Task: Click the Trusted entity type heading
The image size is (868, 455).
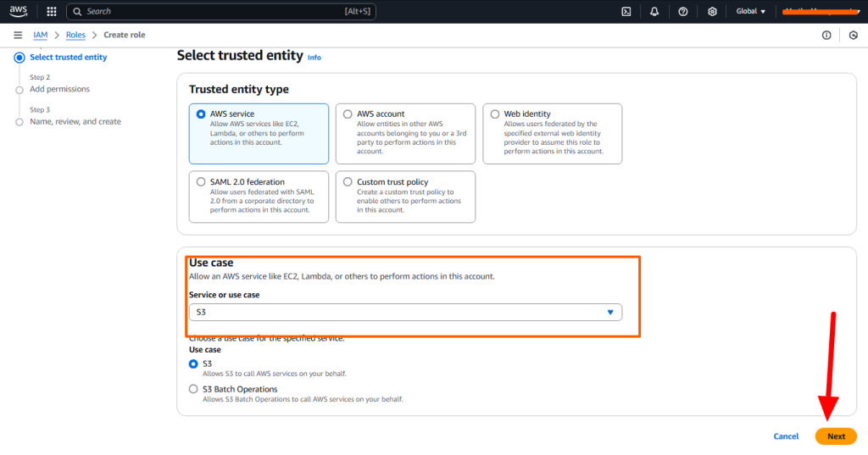Action: point(238,89)
